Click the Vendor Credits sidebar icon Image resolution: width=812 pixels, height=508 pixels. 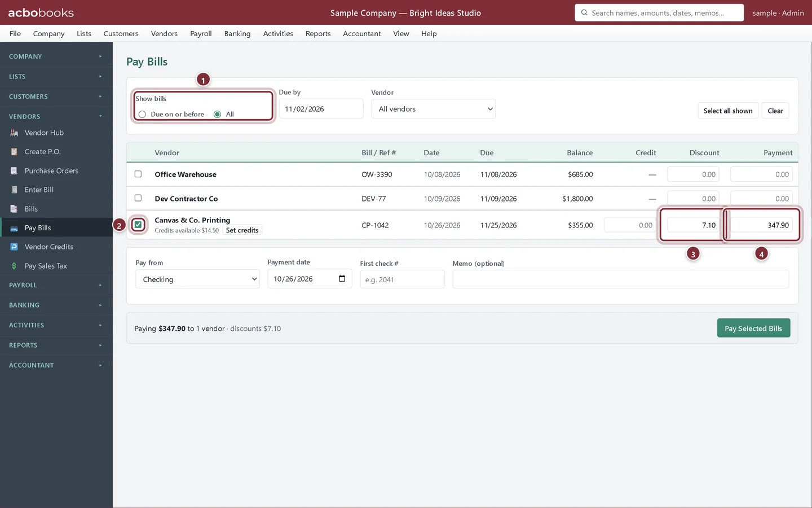pos(14,247)
